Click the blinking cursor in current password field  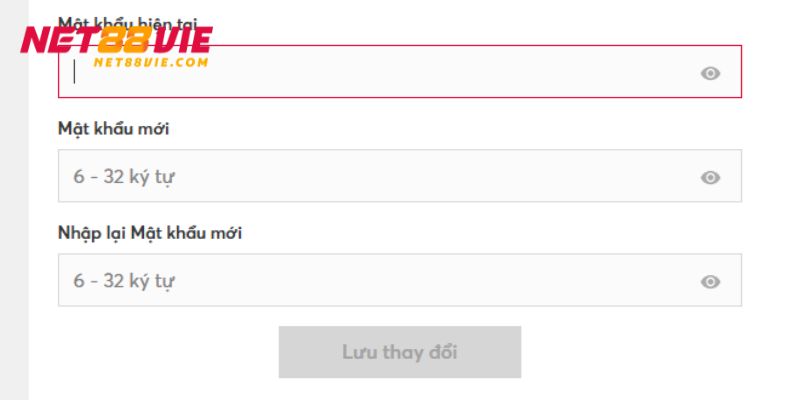(x=74, y=71)
